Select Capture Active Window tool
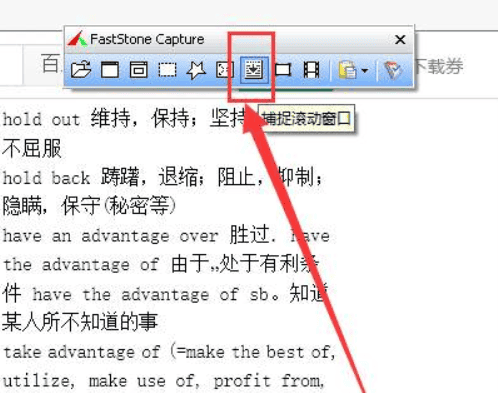 point(110,70)
